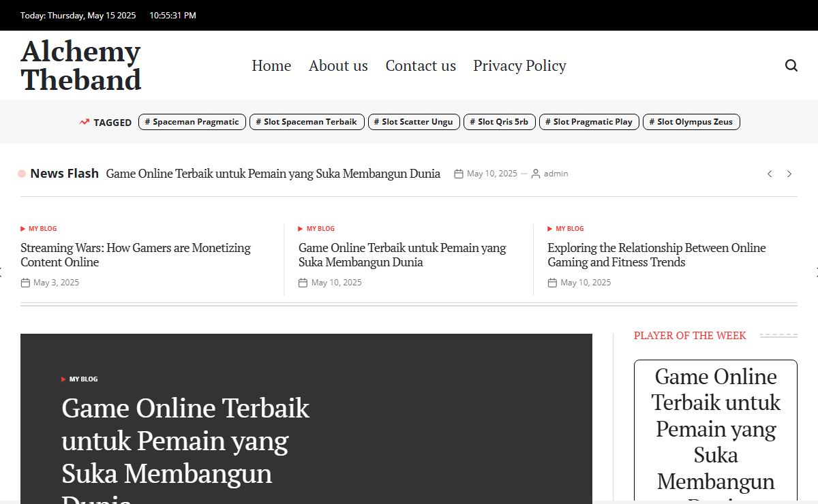Open the News Flash headline article
Image resolution: width=818 pixels, height=504 pixels.
pos(273,174)
